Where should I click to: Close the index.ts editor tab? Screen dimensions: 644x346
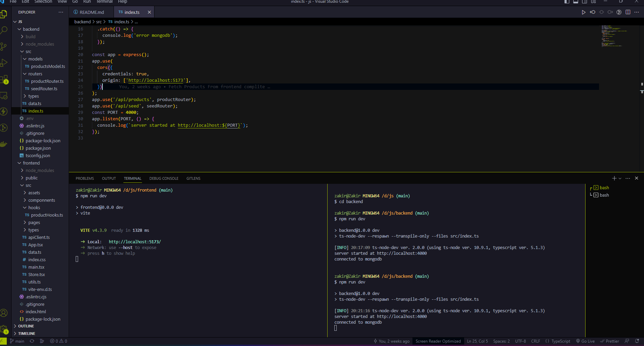point(149,12)
